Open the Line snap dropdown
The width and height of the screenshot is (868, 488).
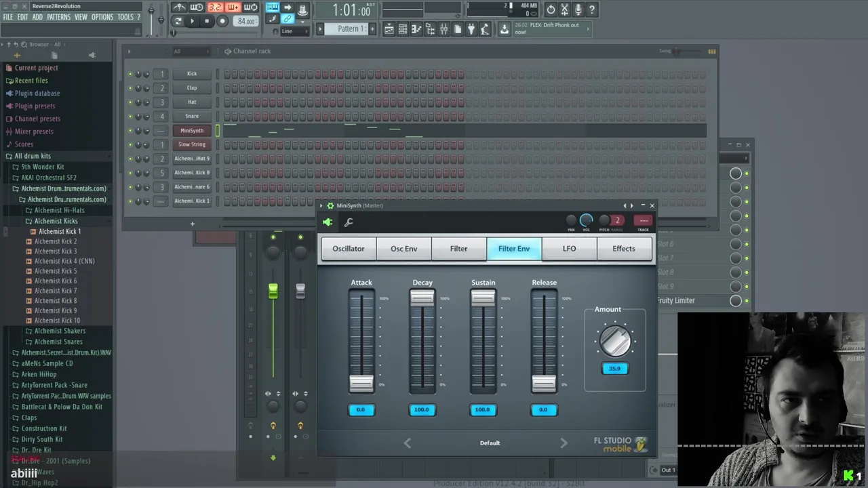[296, 31]
